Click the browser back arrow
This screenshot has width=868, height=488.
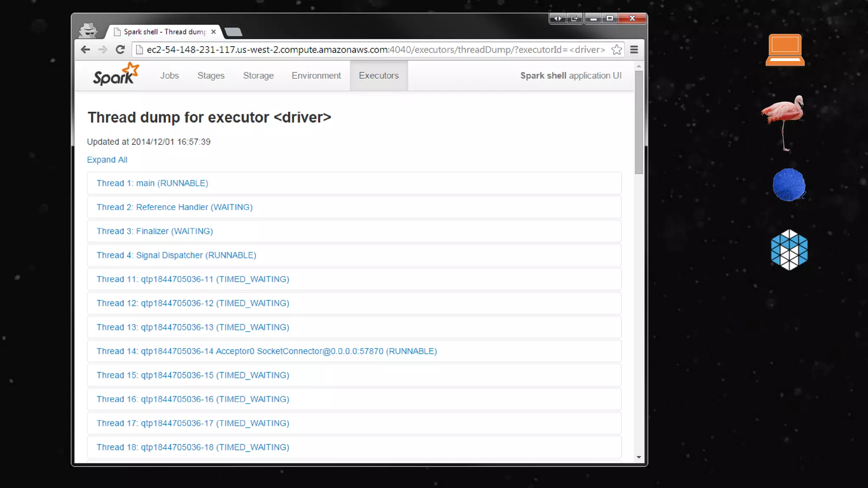tap(85, 50)
